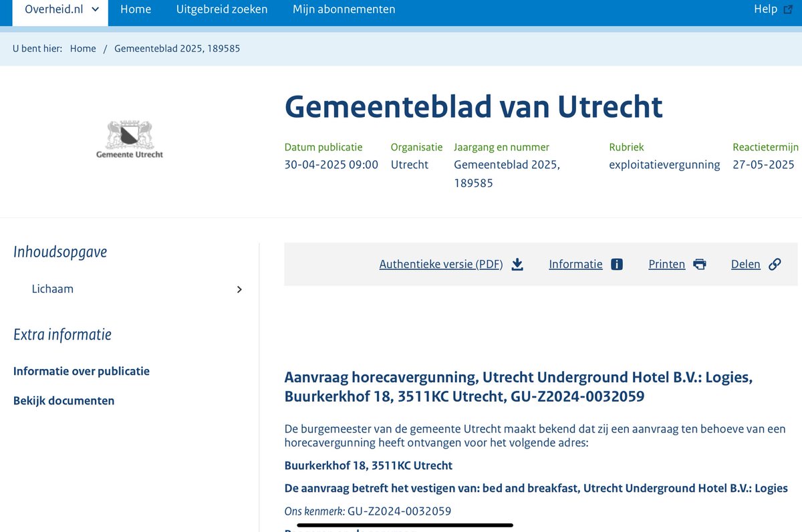Click the printer icon
The image size is (802, 532).
pos(700,264)
